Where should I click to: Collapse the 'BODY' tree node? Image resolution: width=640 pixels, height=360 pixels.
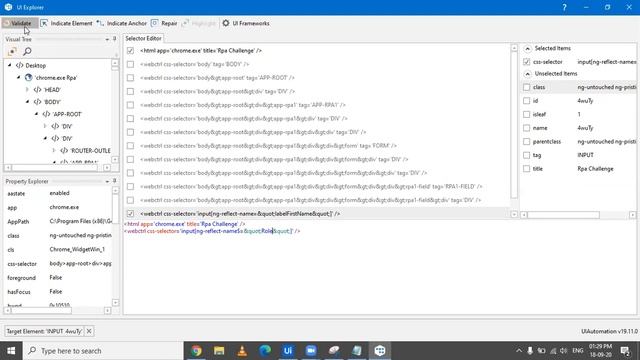[x=27, y=102]
